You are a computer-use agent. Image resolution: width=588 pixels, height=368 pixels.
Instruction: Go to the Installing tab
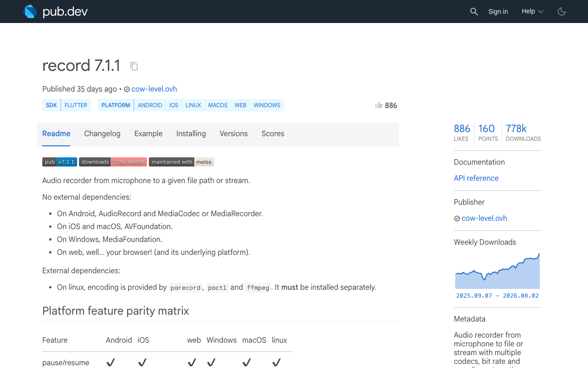click(191, 134)
